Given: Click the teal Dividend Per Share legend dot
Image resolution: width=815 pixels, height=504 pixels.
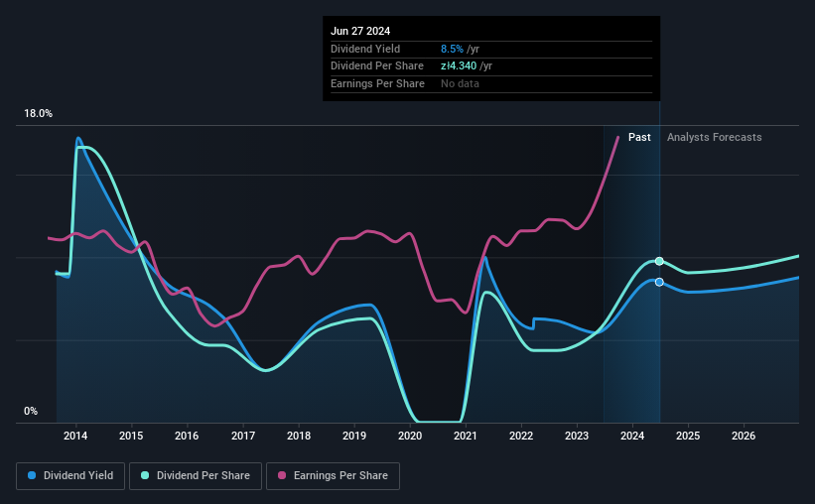Looking at the screenshot, I should click(145, 475).
